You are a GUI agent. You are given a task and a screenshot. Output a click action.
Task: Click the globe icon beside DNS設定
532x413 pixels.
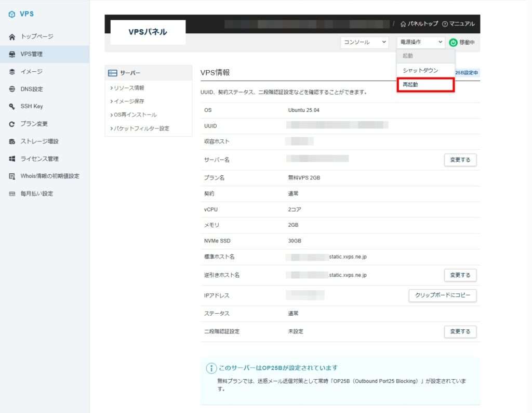[x=12, y=89]
